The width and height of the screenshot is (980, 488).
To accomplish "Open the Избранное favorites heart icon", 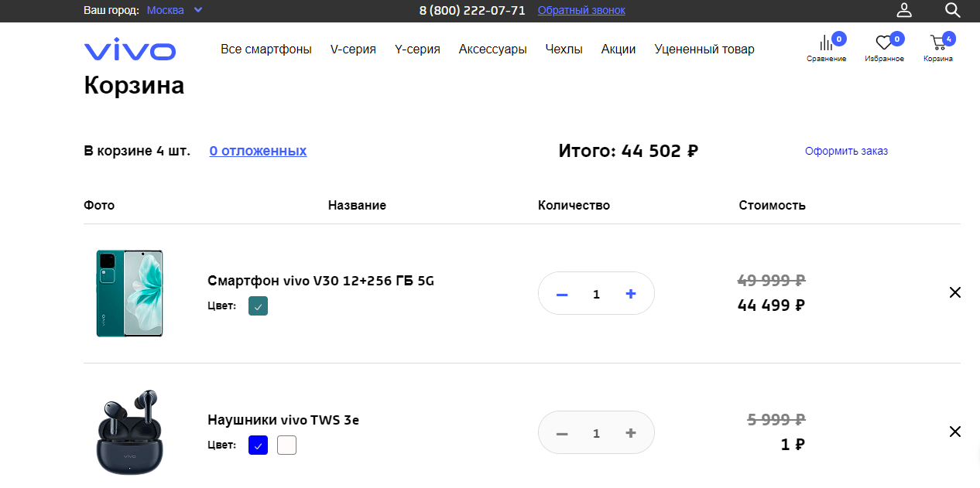I will pos(884,48).
